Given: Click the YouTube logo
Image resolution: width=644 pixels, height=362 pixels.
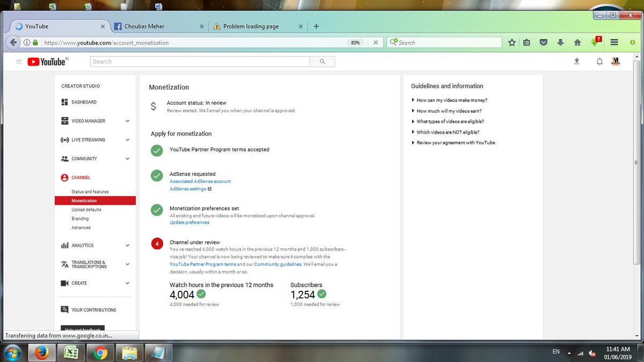Looking at the screenshot, I should coord(48,62).
